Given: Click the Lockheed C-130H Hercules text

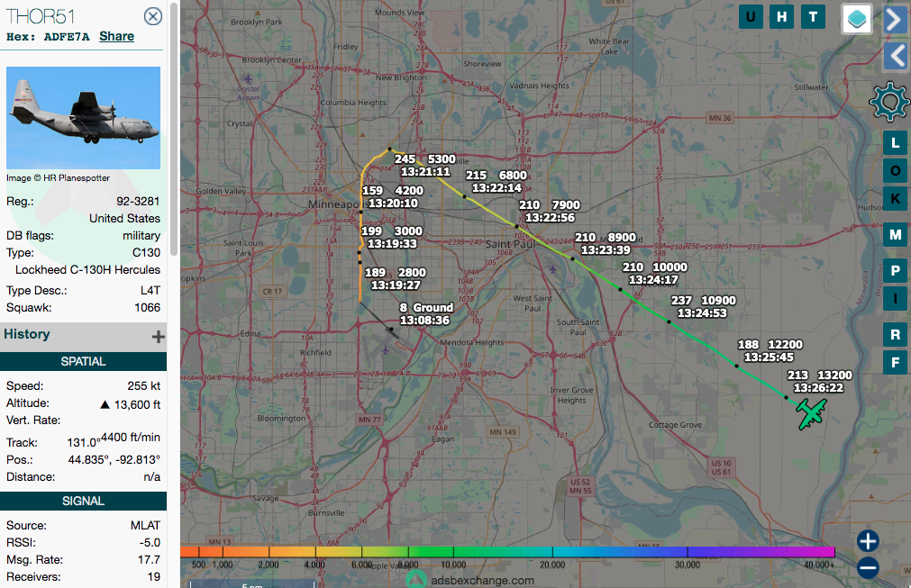Looking at the screenshot, I should point(87,270).
